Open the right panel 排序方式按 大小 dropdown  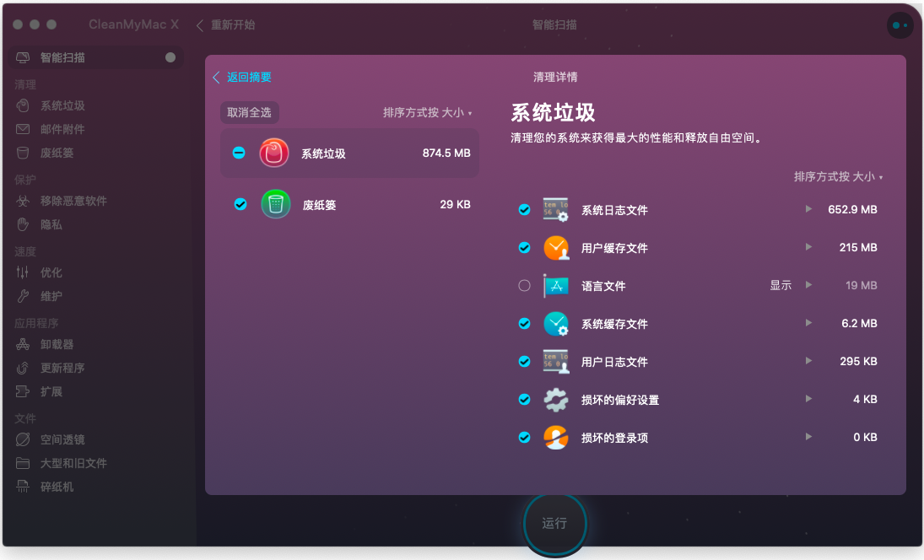[x=838, y=176]
